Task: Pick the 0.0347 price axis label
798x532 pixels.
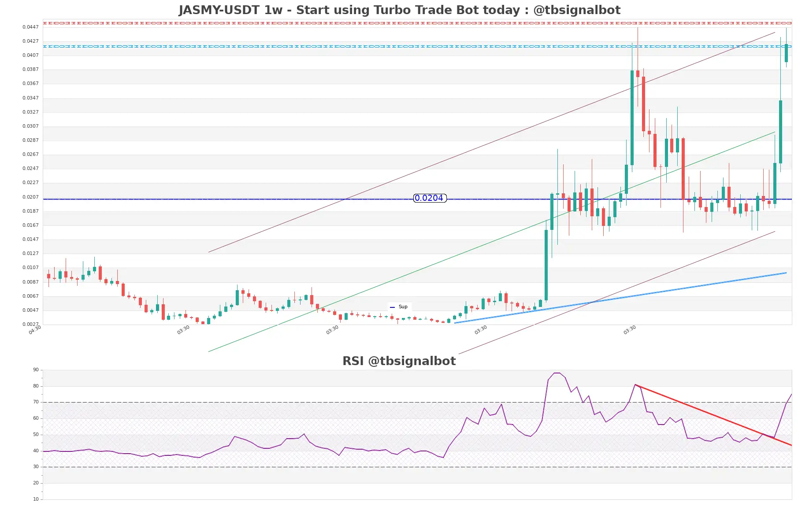Action: pos(30,98)
